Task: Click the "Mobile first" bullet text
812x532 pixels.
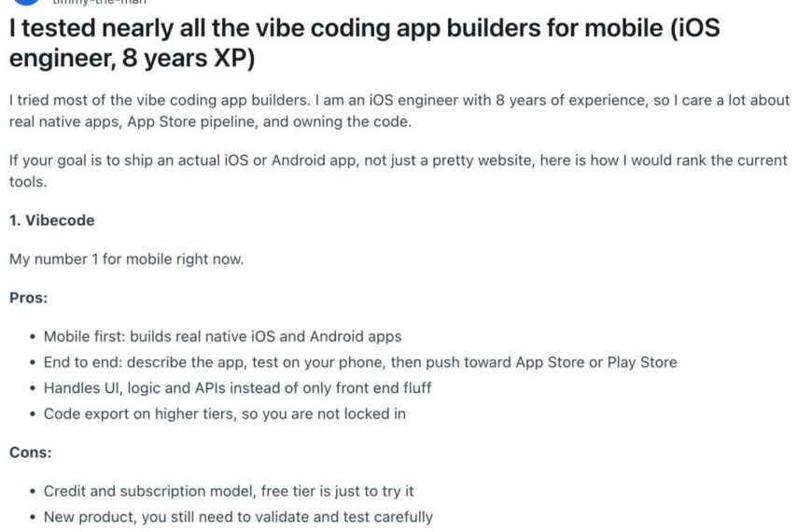Action: pos(222,336)
